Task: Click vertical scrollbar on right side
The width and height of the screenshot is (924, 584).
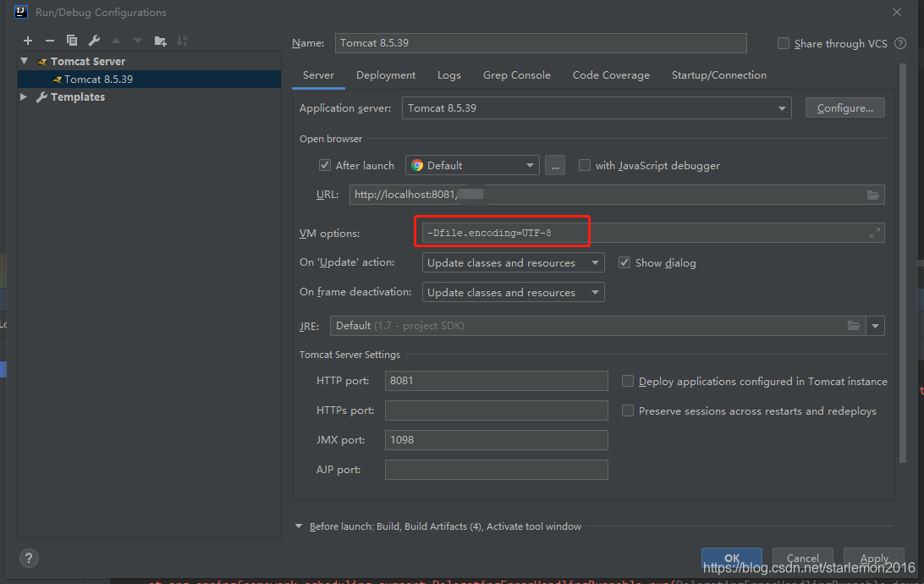Action: coord(902,263)
